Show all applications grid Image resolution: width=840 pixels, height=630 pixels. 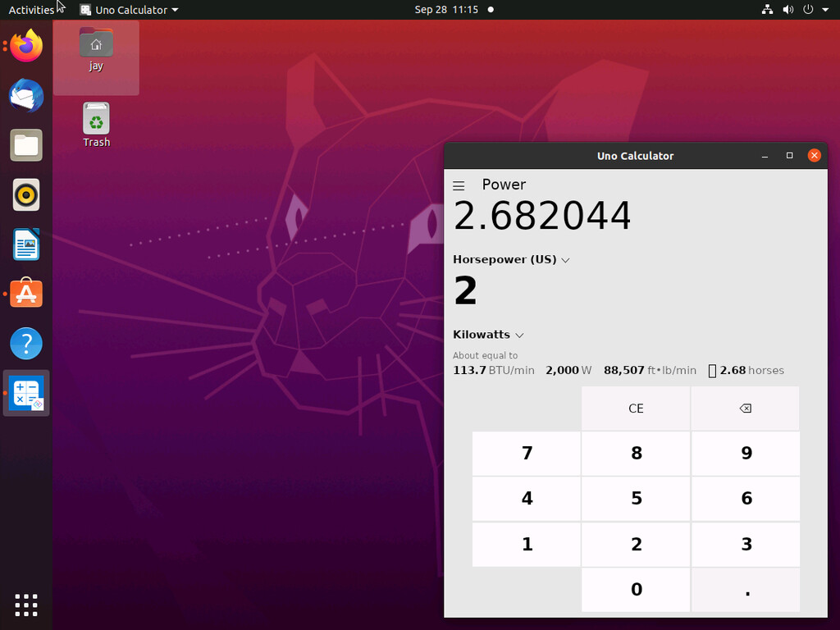coord(26,605)
